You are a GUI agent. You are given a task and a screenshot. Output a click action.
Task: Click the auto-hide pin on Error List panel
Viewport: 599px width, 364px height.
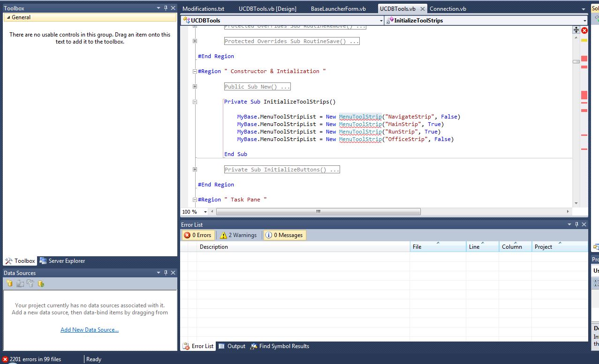(577, 224)
